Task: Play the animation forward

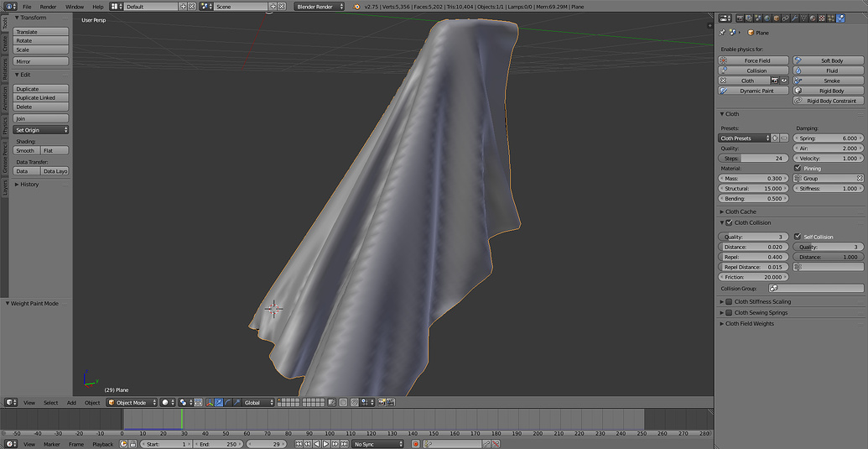Action: 326,443
